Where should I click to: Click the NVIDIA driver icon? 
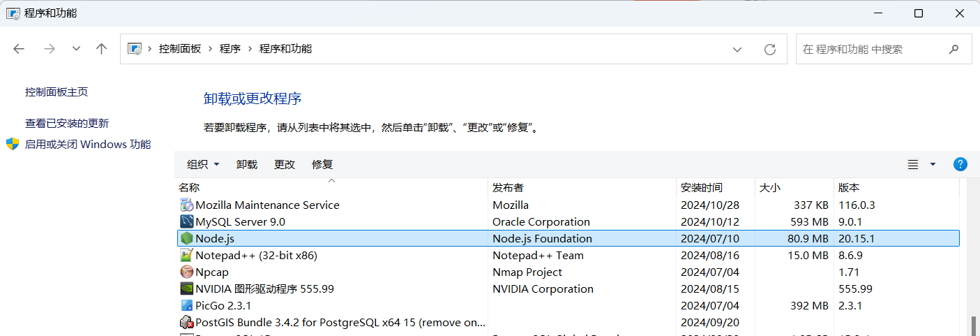(186, 289)
